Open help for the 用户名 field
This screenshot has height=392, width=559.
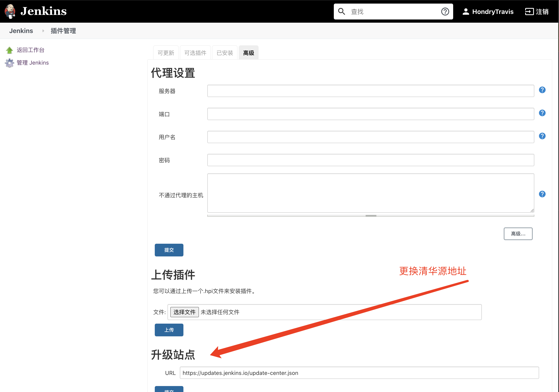coord(542,136)
